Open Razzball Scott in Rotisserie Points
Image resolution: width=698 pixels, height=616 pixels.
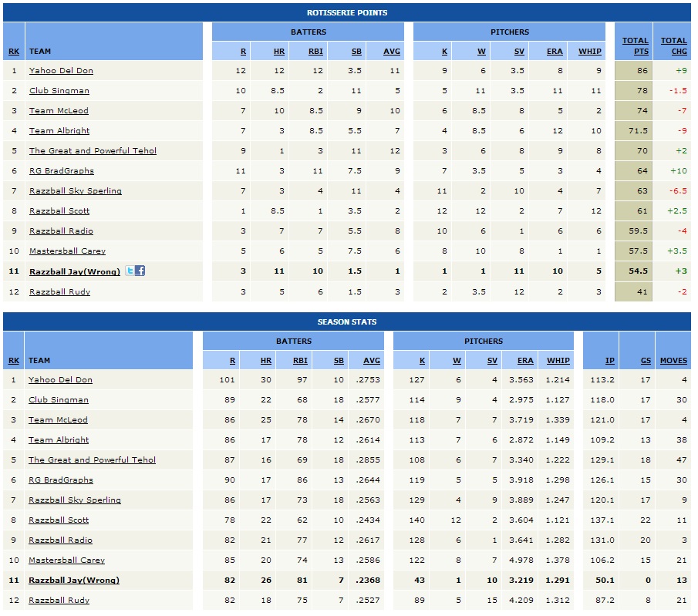coord(59,210)
